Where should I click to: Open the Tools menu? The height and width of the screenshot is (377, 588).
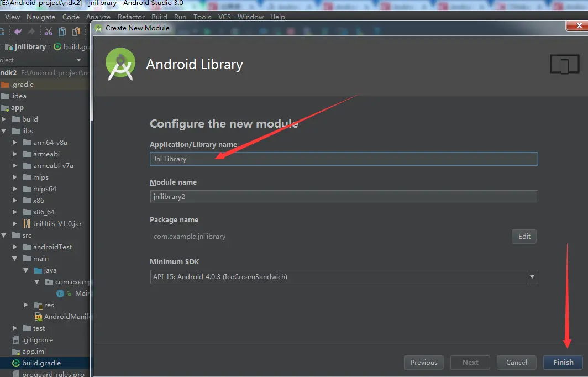(x=202, y=17)
